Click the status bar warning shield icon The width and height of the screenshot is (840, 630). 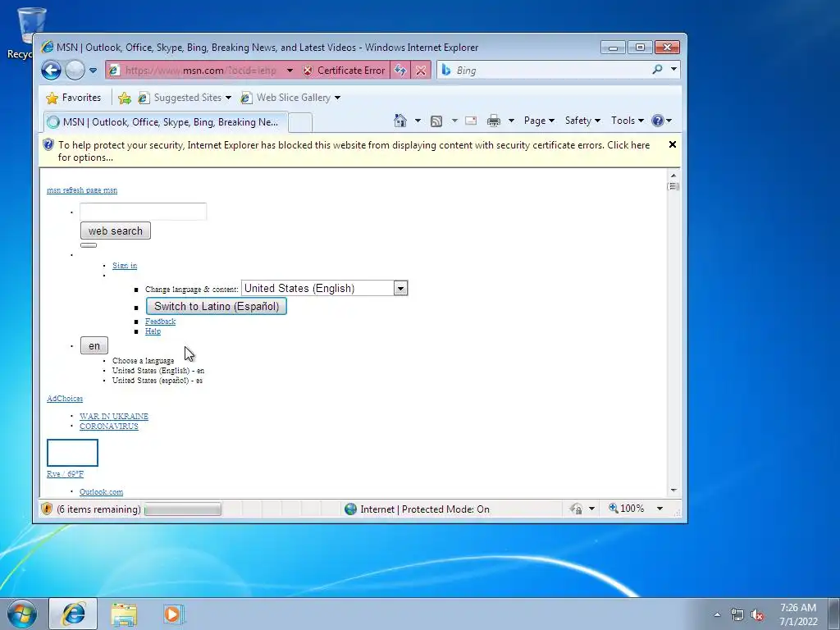pyautogui.click(x=47, y=509)
